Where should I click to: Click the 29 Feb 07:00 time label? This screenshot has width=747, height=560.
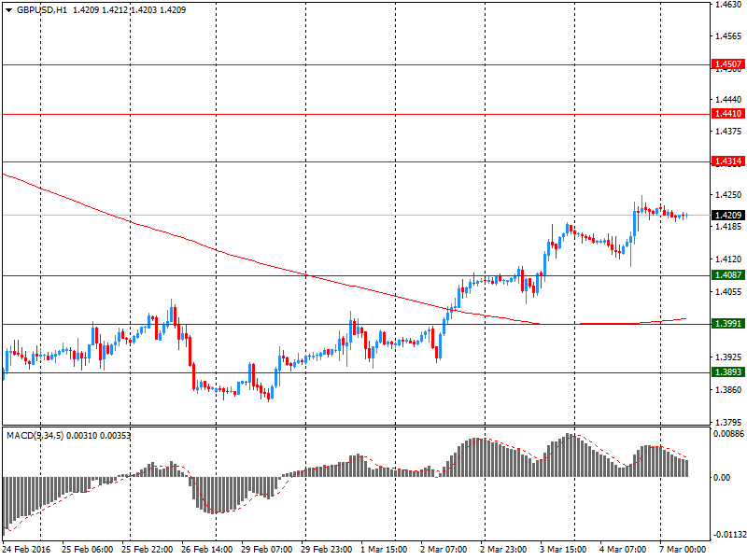(266, 550)
